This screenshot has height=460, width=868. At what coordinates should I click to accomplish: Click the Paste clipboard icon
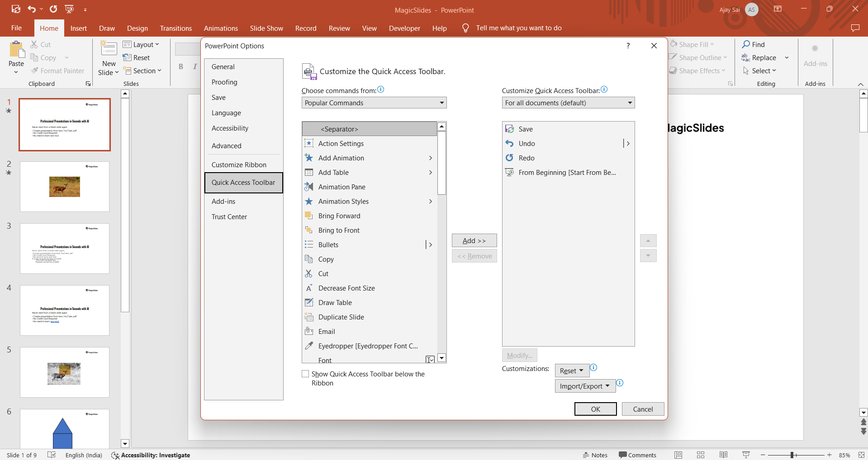(x=16, y=50)
